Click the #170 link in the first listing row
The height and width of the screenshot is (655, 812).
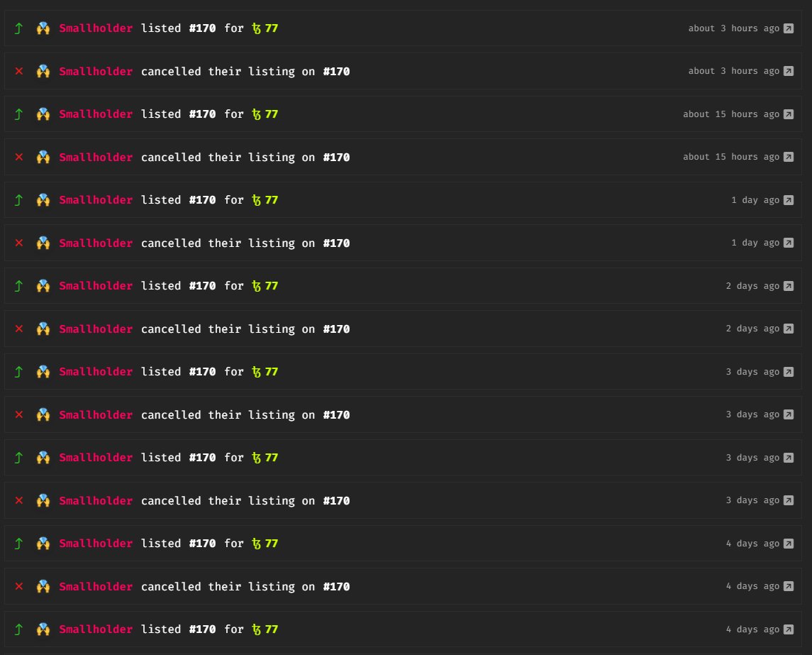(204, 28)
